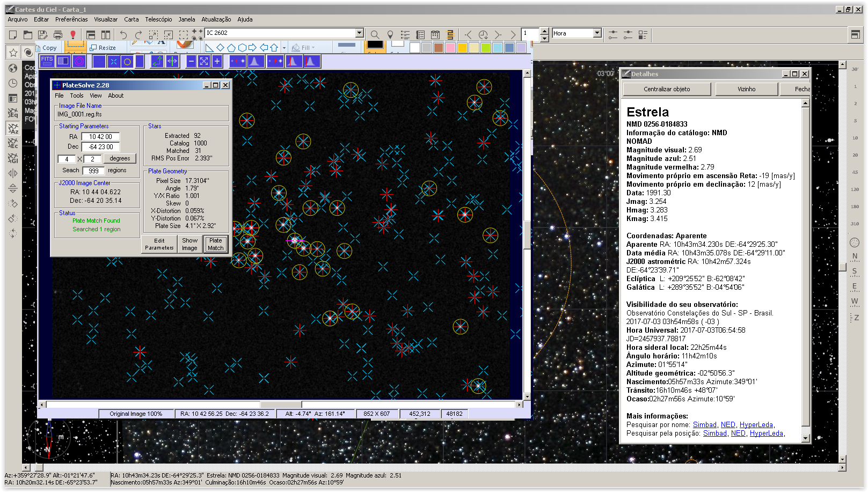Print the chart with the printer icon

point(57,35)
